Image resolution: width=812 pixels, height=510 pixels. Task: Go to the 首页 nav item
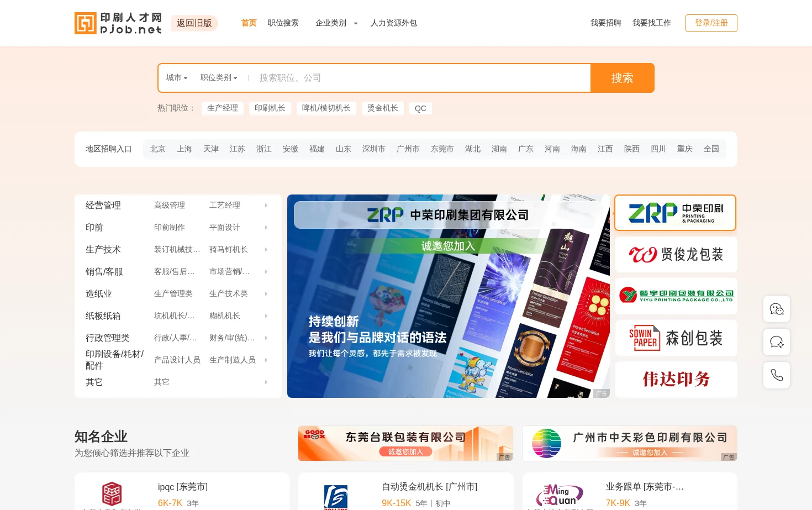(x=249, y=23)
